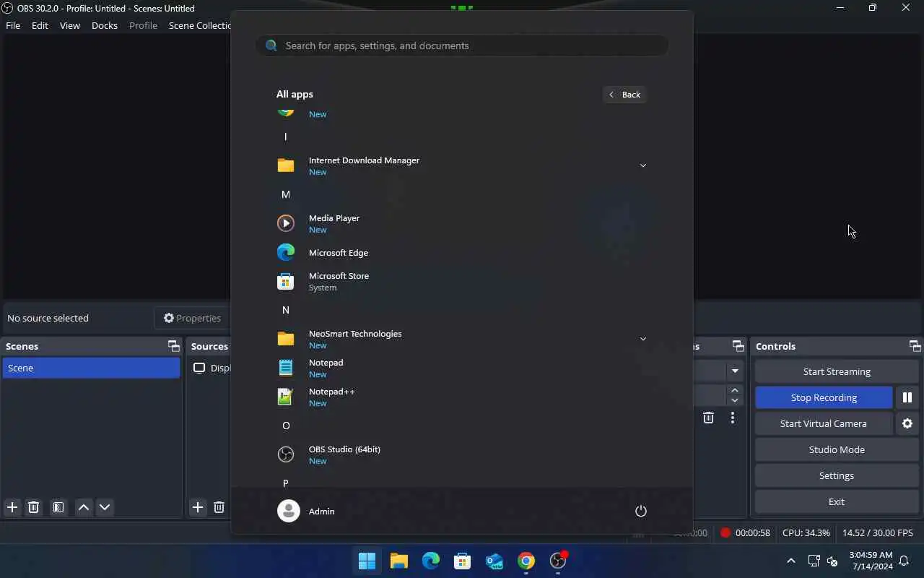Viewport: 924px width, 578px height.
Task: Select the Scene item in Scenes list
Action: (91, 368)
